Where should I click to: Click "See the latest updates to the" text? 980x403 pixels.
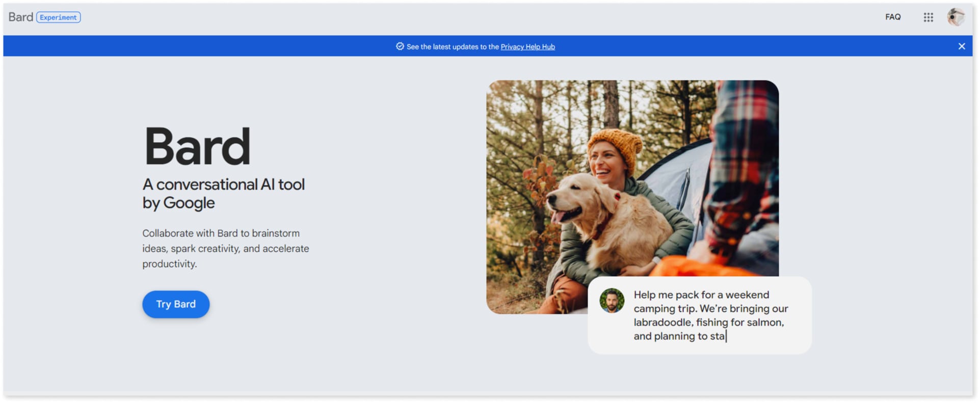pos(453,47)
